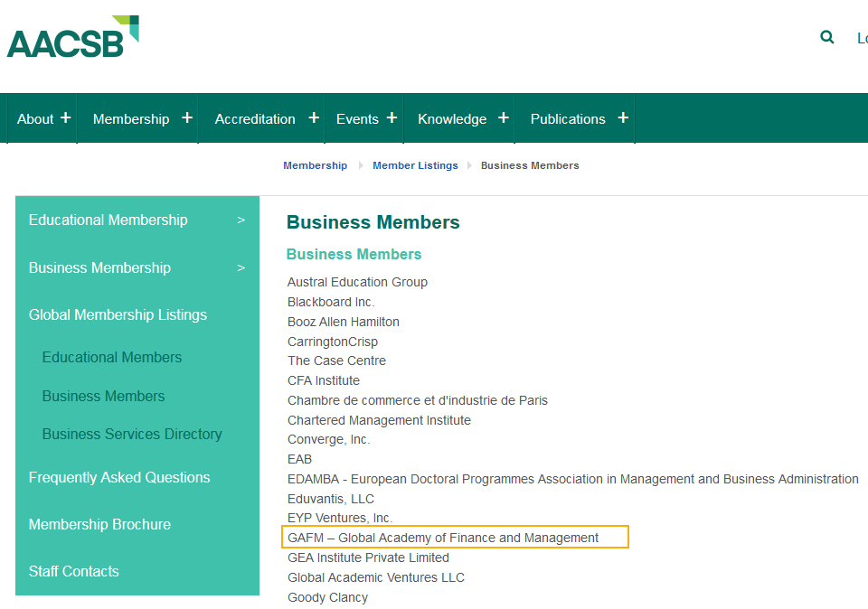The image size is (868, 609).
Task: Open Staff Contacts in sidebar
Action: (x=73, y=571)
